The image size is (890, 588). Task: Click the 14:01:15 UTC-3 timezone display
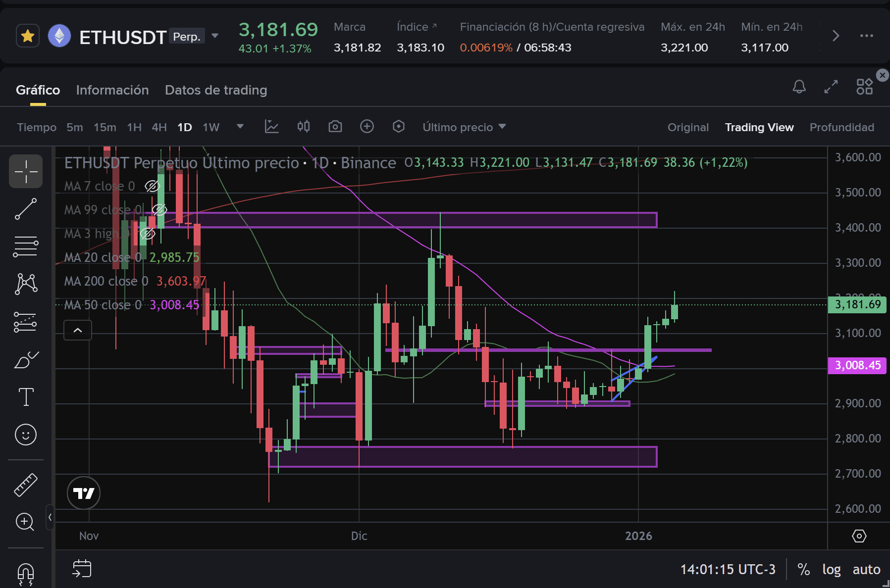pyautogui.click(x=728, y=569)
